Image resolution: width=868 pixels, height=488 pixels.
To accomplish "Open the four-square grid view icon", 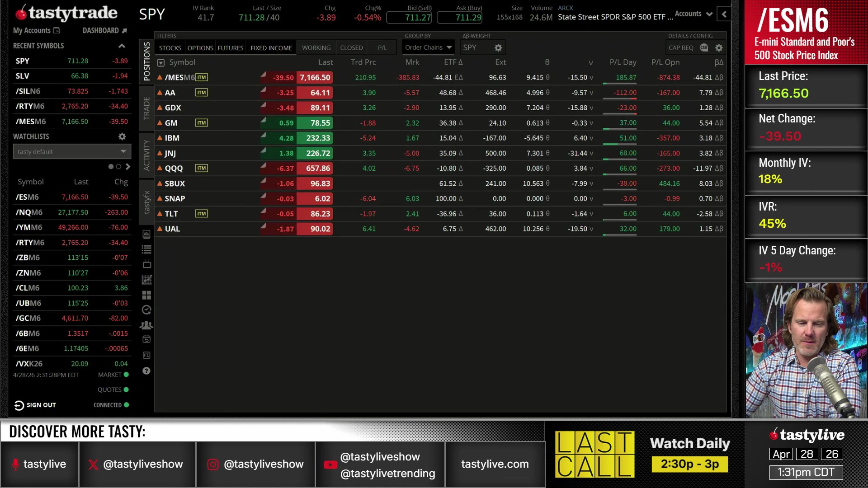I will (x=146, y=295).
